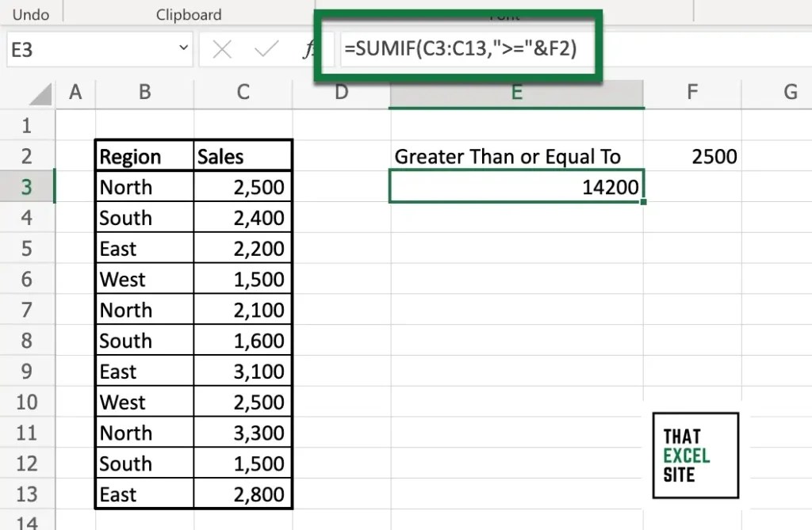Image resolution: width=812 pixels, height=530 pixels.
Task: Select the Region header cell
Action: point(144,156)
